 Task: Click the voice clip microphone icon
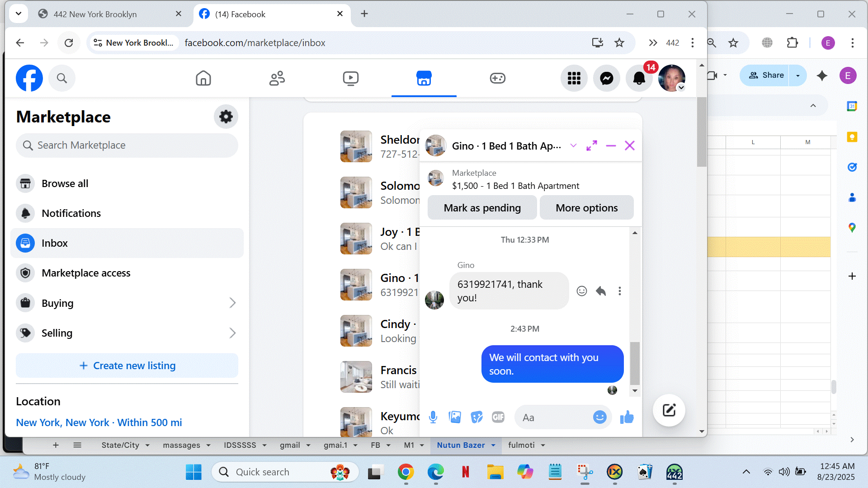click(x=433, y=417)
